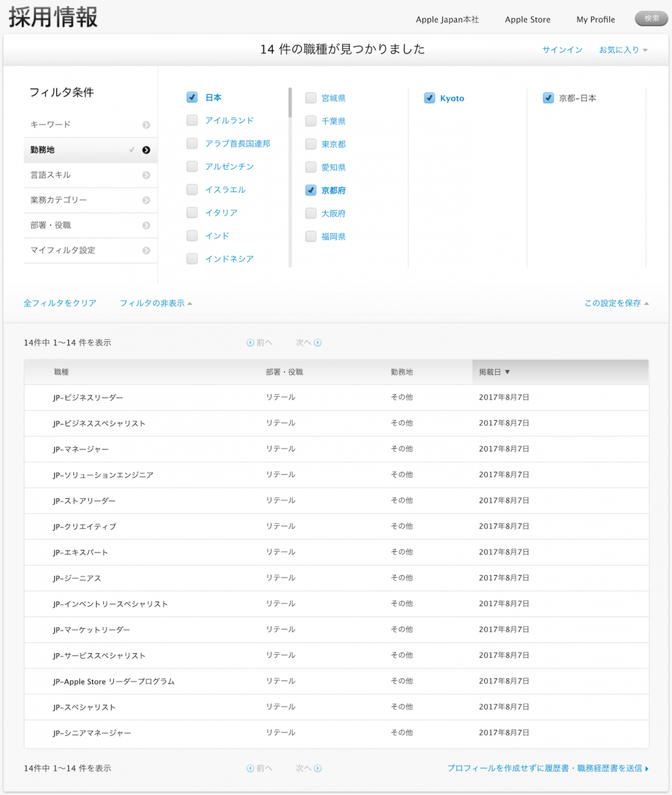Click the 検索 search button
The width and height of the screenshot is (672, 795).
pos(650,19)
